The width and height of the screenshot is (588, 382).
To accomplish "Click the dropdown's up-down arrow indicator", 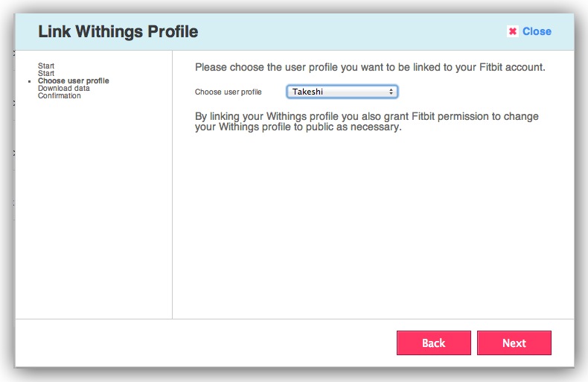I will coord(391,92).
